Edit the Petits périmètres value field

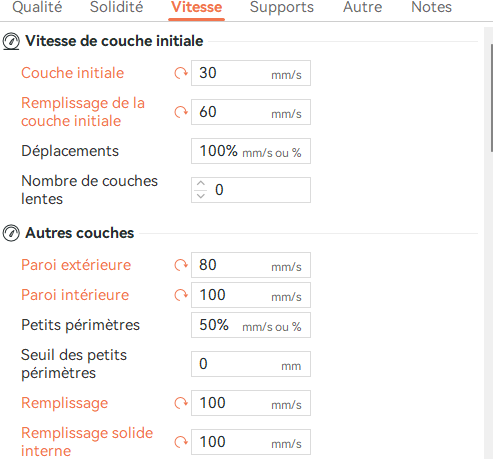[x=251, y=325]
